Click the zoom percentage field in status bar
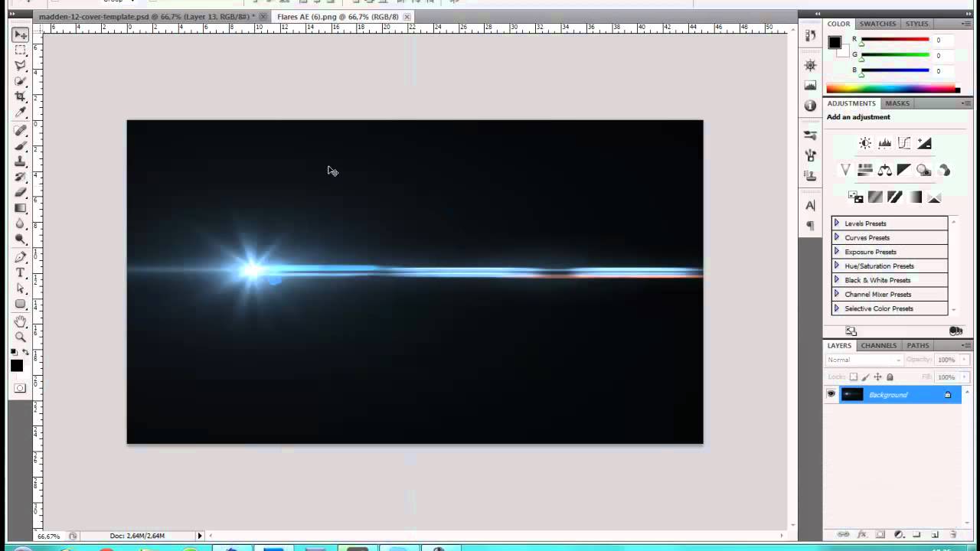 (48, 536)
